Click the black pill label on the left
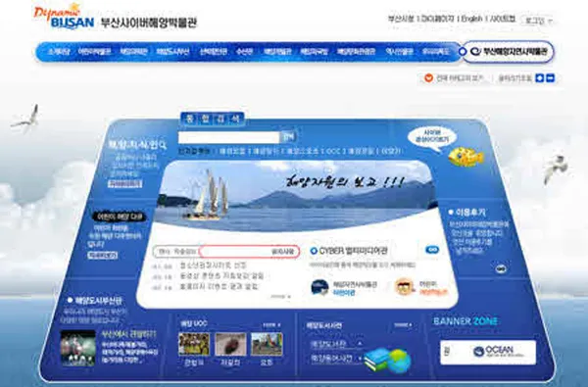The image size is (588, 387). coord(120,217)
